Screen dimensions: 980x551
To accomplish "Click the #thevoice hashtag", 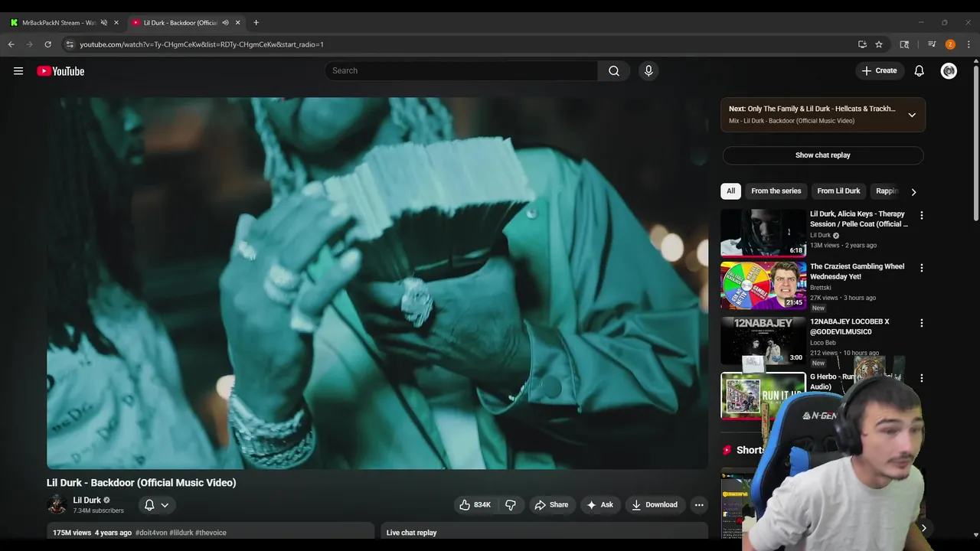I will tap(211, 533).
